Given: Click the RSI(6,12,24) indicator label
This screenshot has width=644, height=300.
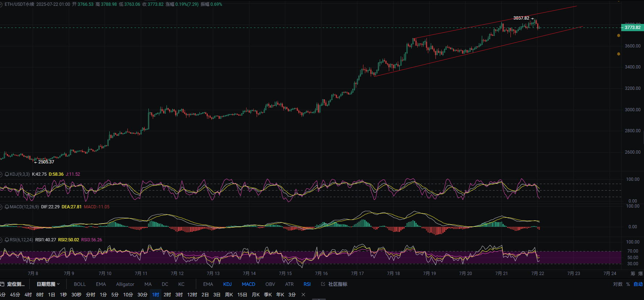Looking at the screenshot, I should coord(21,240).
